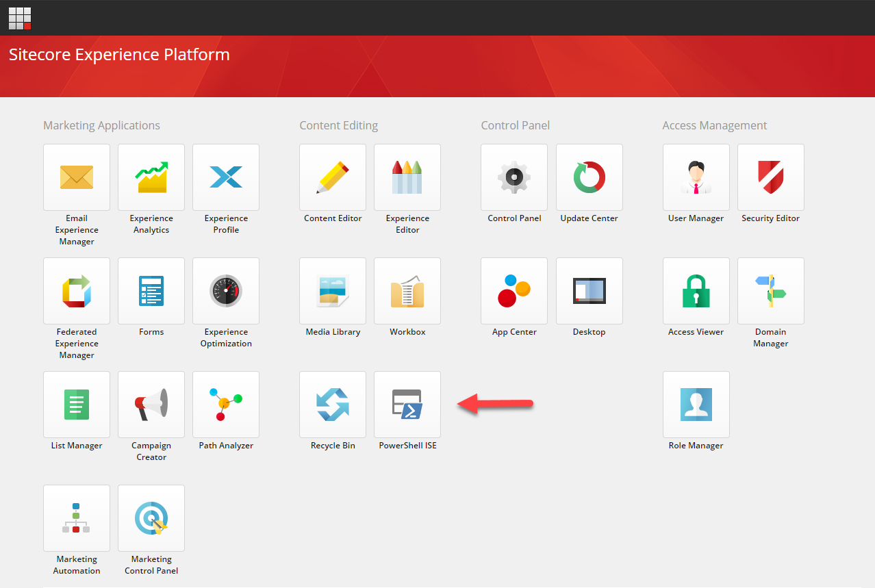875x588 pixels.
Task: Open Experience Optimization
Action: pos(226,291)
